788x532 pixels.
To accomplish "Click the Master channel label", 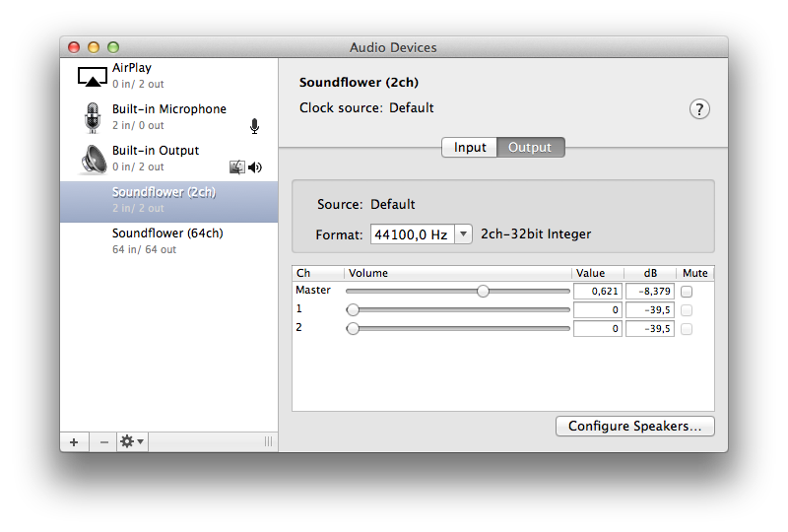I will coord(313,290).
